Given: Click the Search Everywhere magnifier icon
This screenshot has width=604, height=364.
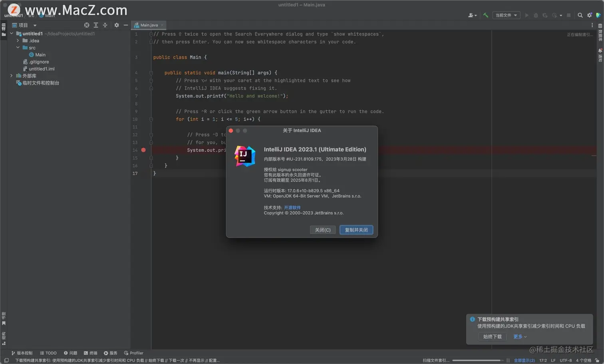Looking at the screenshot, I should tap(580, 15).
